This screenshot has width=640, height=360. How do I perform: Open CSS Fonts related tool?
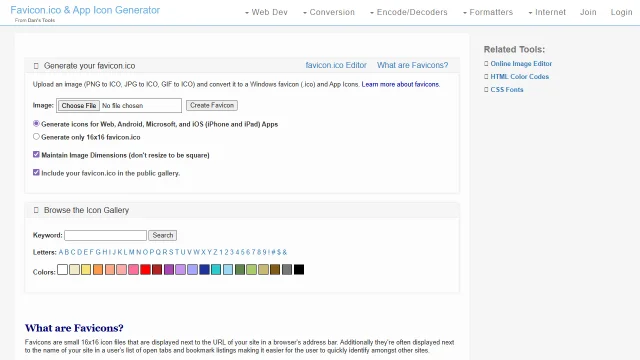(507, 90)
